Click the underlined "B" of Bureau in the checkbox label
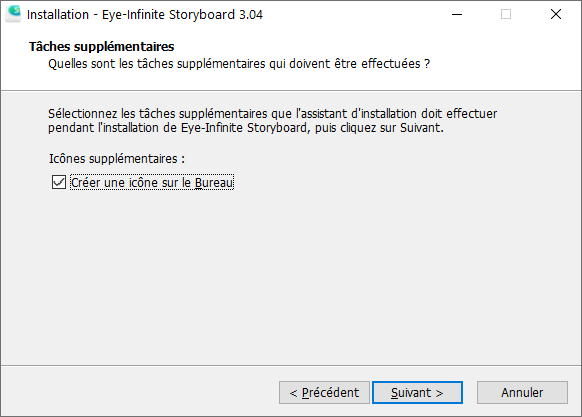Screen dimensions: 582x417 [x=199, y=183]
